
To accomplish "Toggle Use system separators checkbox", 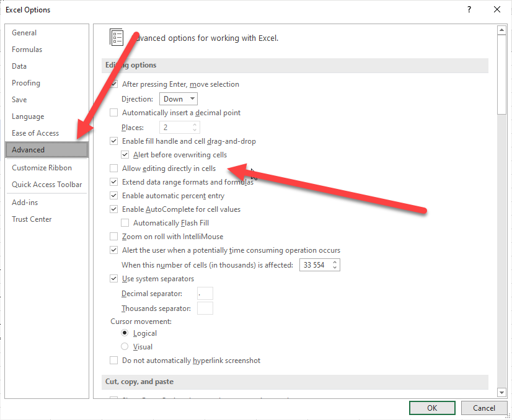I will pyautogui.click(x=113, y=279).
